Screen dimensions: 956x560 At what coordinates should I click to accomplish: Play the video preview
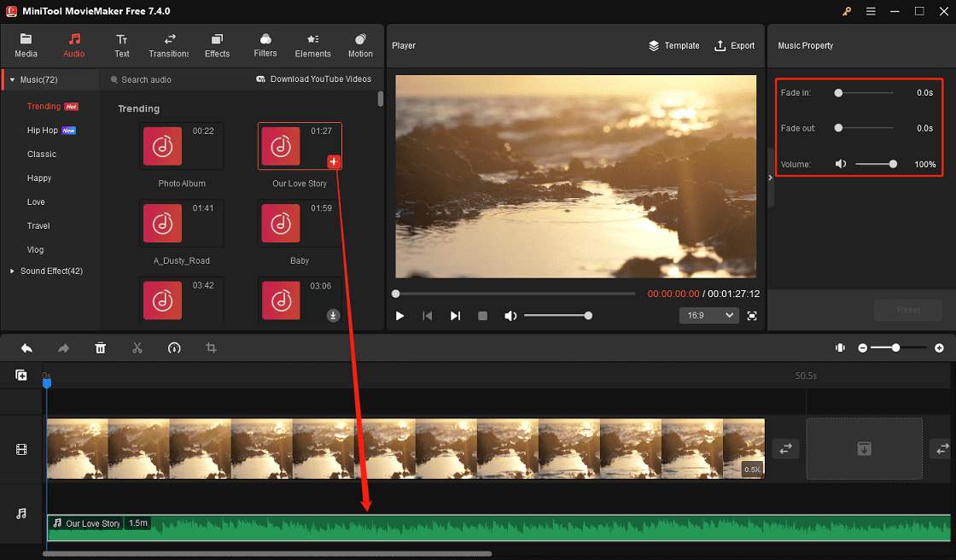pyautogui.click(x=400, y=316)
